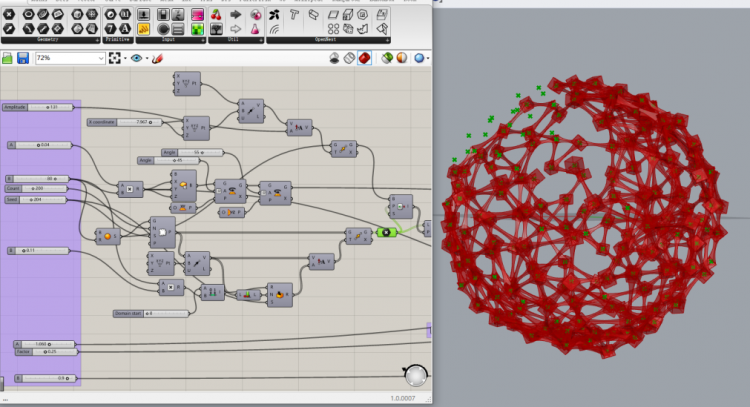Click the cherry icon in Util panel
The height and width of the screenshot is (407, 750).
click(x=216, y=14)
